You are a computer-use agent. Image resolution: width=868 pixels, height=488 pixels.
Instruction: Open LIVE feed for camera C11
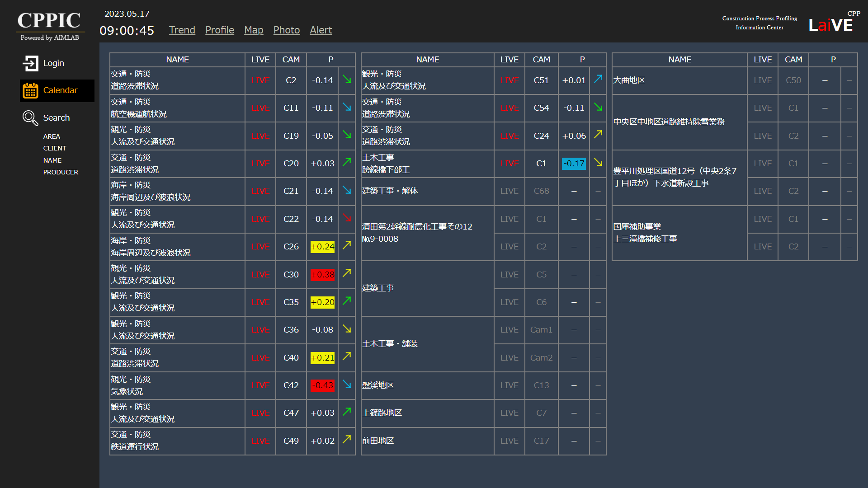[260, 108]
